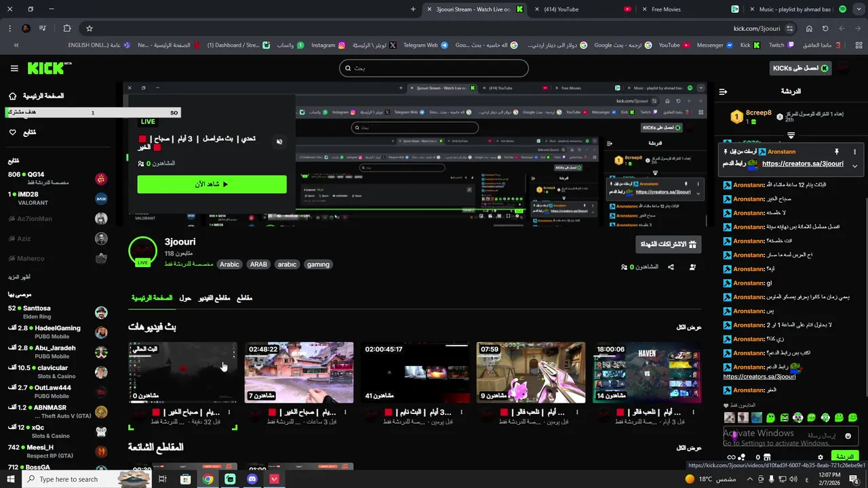The width and height of the screenshot is (868, 488).
Task: Open options menu for the 18:00:06 video
Action: (693, 412)
